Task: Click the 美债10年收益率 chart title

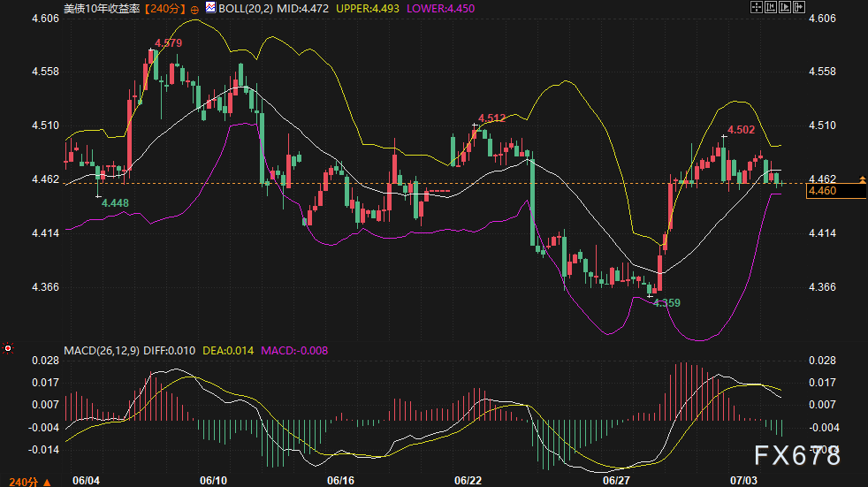Action: click(102, 9)
